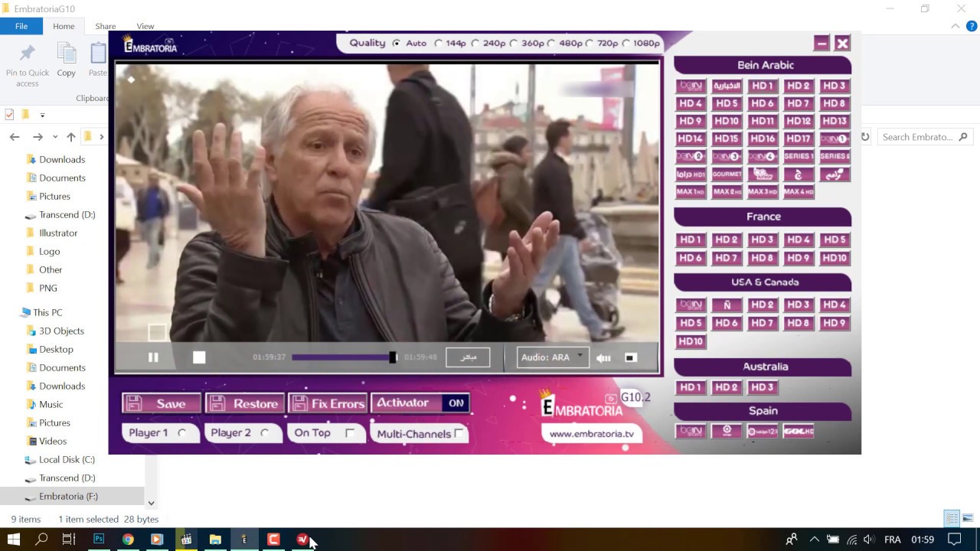This screenshot has height=551, width=980.
Task: Select Australia HD 2 channel
Action: pos(727,387)
